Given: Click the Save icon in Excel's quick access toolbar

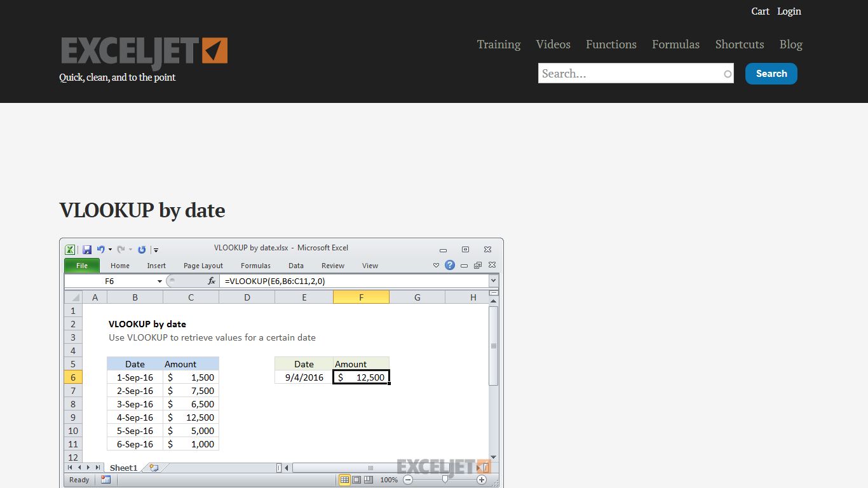Looking at the screenshot, I should point(87,250).
